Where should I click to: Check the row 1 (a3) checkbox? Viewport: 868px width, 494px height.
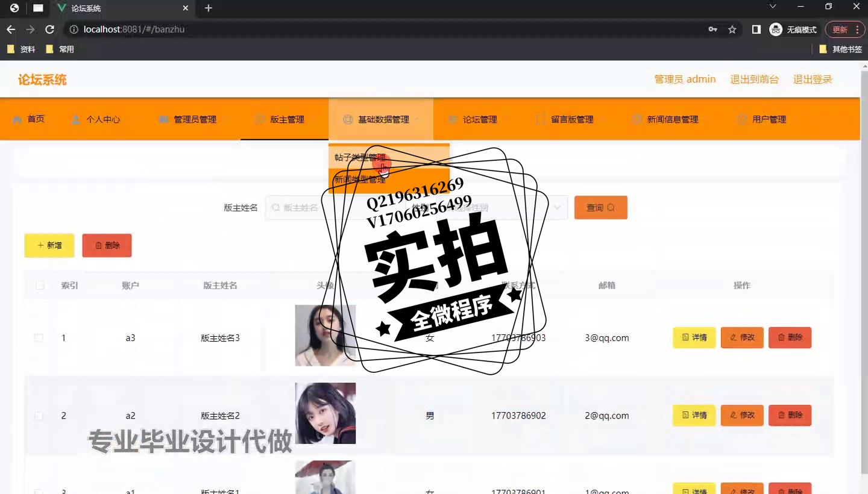(39, 338)
